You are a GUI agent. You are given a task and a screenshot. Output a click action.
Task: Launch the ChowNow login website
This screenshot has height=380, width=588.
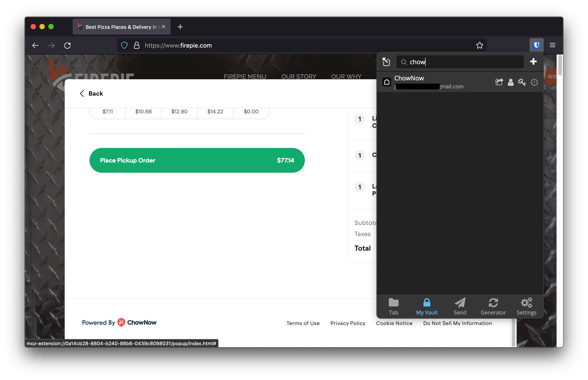coord(499,82)
